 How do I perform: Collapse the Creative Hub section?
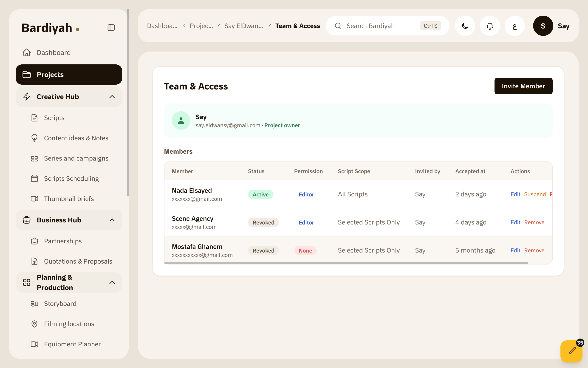69,97
